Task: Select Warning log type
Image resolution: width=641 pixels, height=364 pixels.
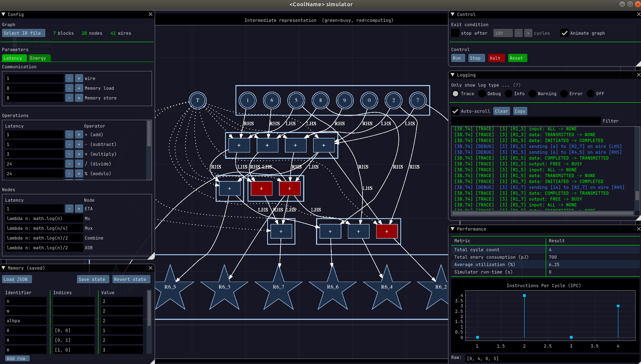Action: pyautogui.click(x=532, y=94)
